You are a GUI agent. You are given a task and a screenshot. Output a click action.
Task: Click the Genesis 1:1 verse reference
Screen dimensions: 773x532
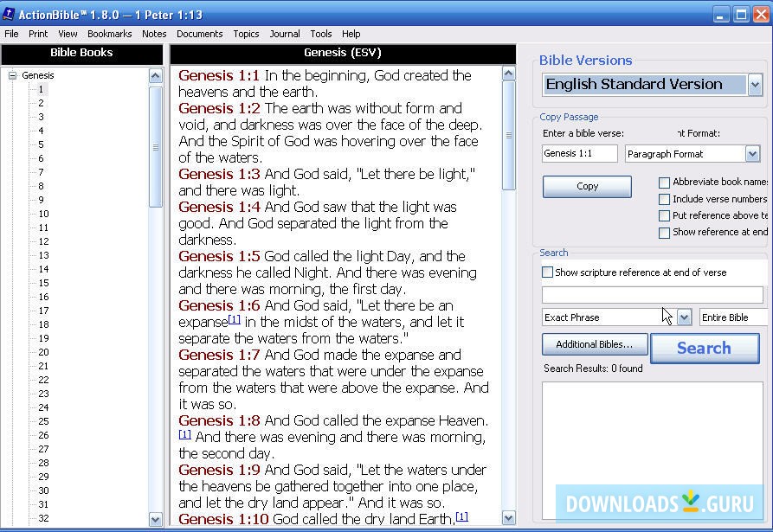219,75
